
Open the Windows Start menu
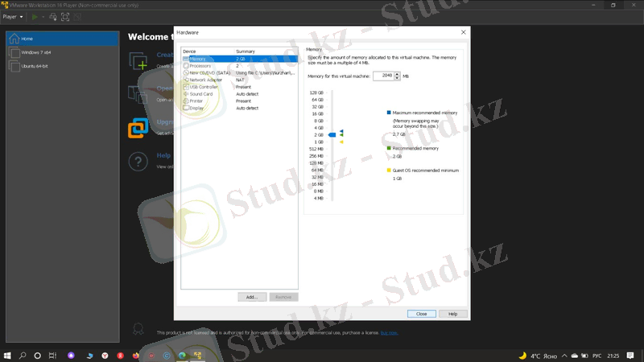point(7,356)
